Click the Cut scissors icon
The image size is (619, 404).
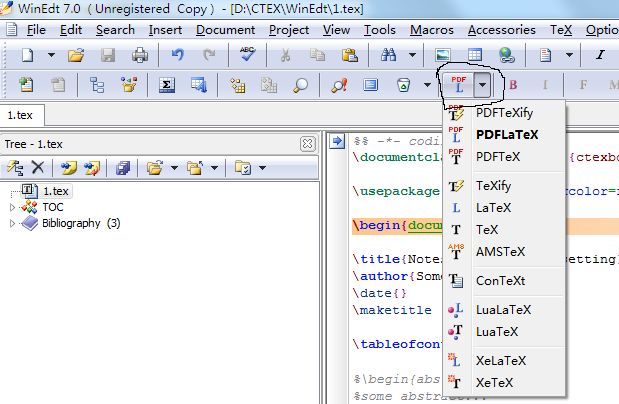click(285, 55)
